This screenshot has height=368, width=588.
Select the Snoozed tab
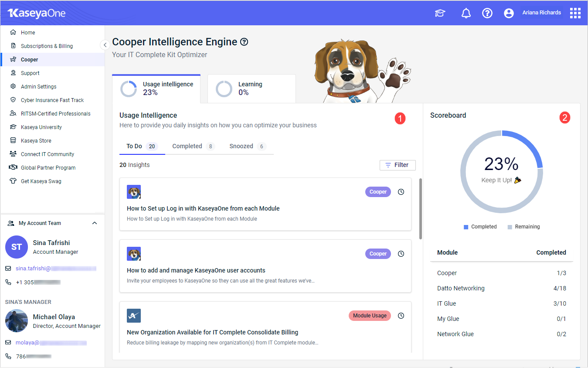click(x=248, y=147)
